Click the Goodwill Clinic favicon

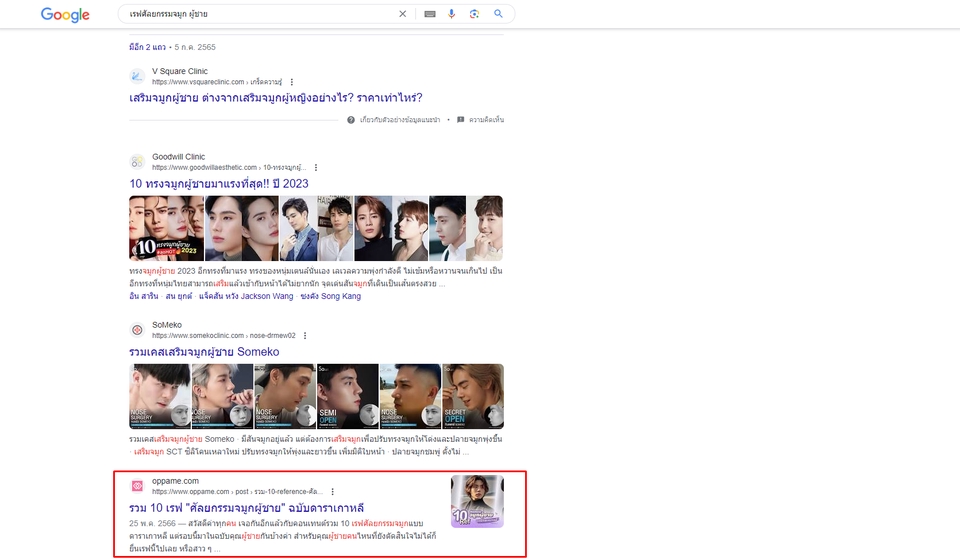click(x=137, y=162)
